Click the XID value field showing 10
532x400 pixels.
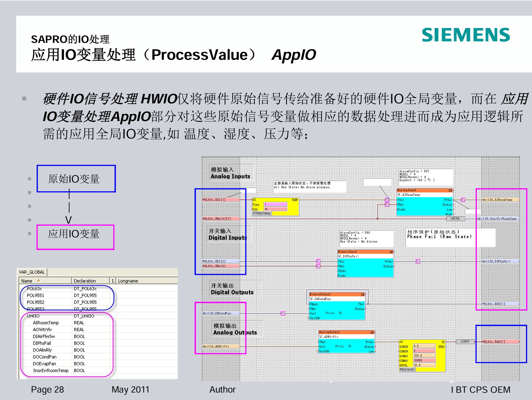pos(275,209)
